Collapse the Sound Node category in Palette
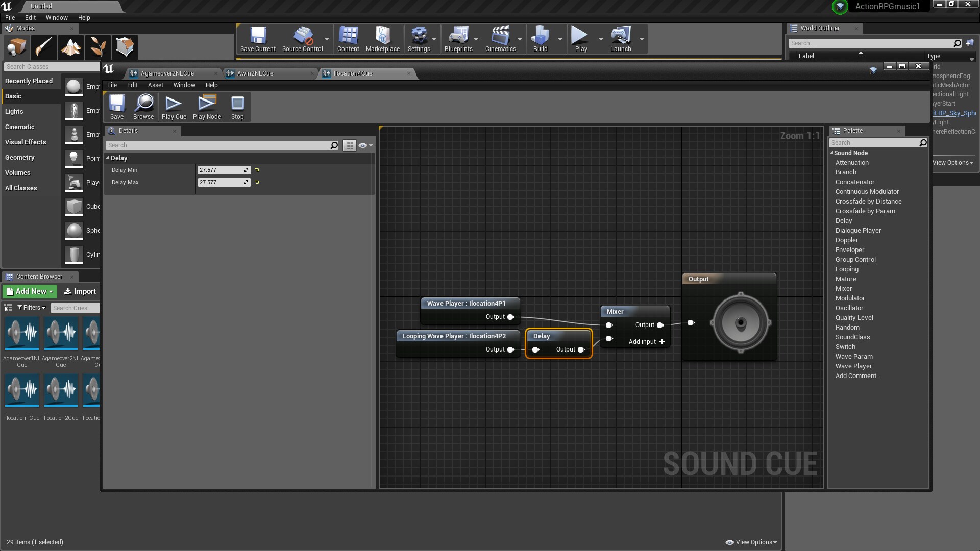 pyautogui.click(x=832, y=153)
